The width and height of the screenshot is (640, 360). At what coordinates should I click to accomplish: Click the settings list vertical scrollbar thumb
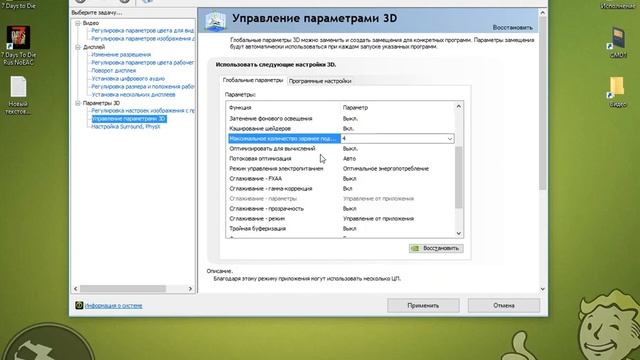point(459,177)
